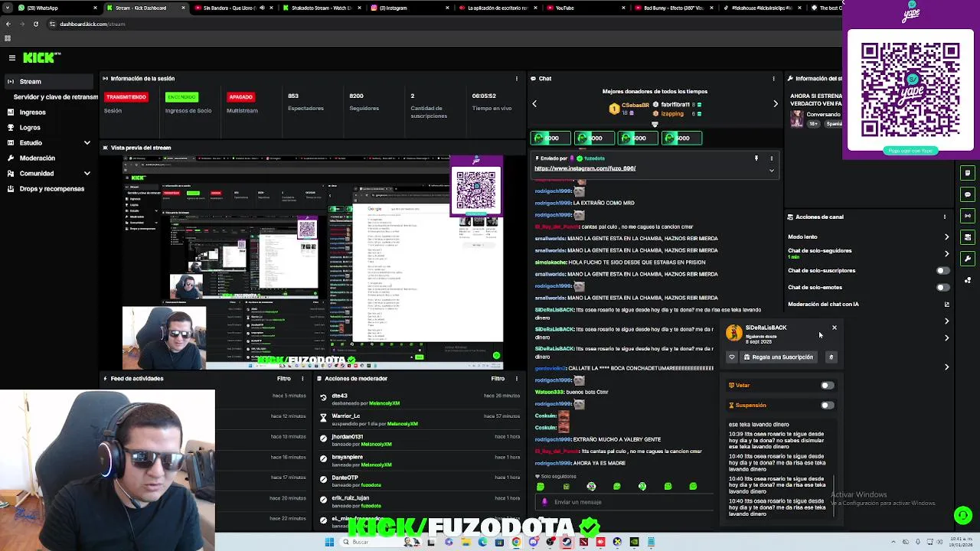Screen dimensions: 980x551
Task: Open Moderación del chat con IA external icon
Action: pos(946,304)
